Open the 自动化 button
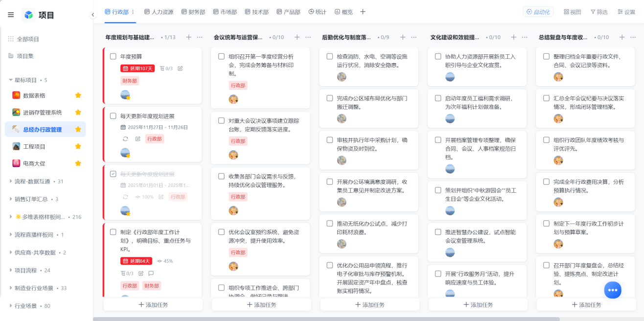Screen dimensions: 644x321 [538, 12]
